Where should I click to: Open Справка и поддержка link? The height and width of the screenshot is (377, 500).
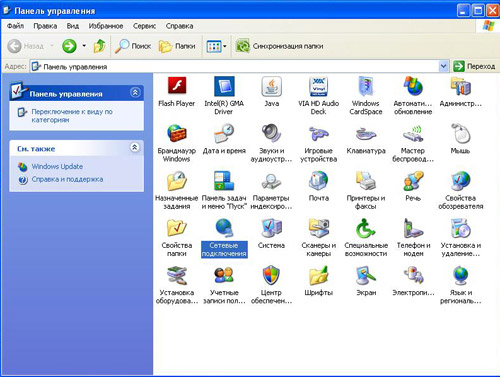pyautogui.click(x=67, y=179)
